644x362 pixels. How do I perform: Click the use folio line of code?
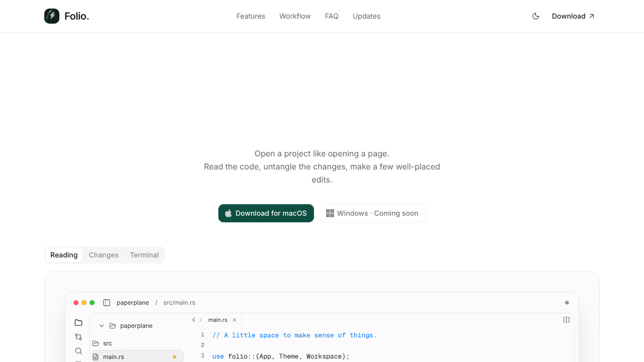click(x=281, y=356)
